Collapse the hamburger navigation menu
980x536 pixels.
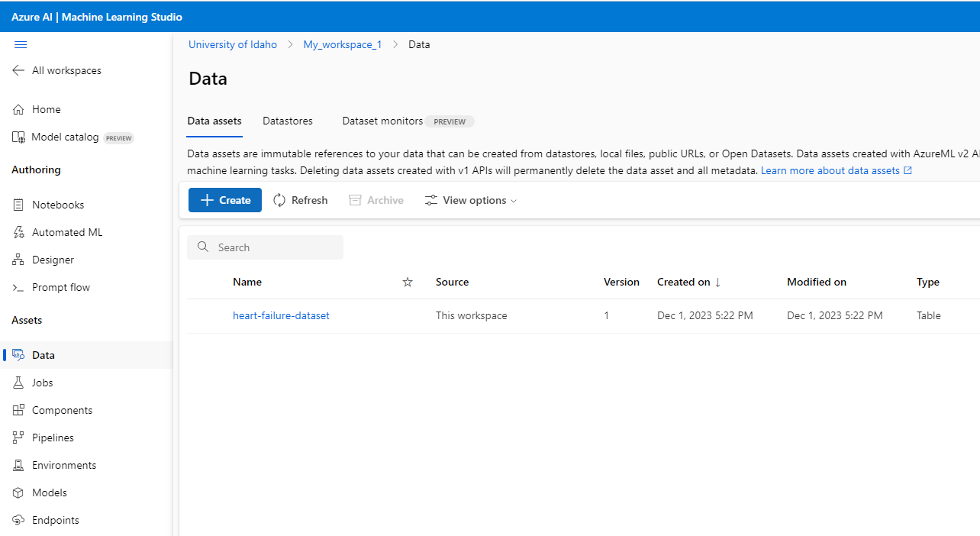[21, 44]
